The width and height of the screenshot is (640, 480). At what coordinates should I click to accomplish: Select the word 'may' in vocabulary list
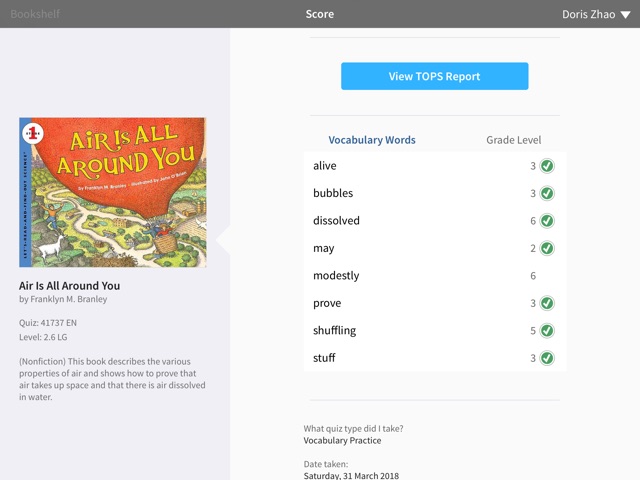[x=324, y=249]
